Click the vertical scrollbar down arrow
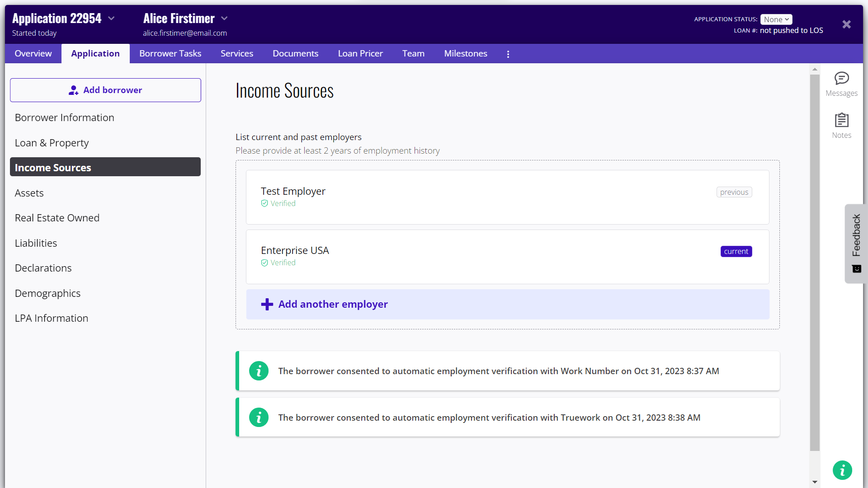The image size is (868, 488). (x=815, y=482)
